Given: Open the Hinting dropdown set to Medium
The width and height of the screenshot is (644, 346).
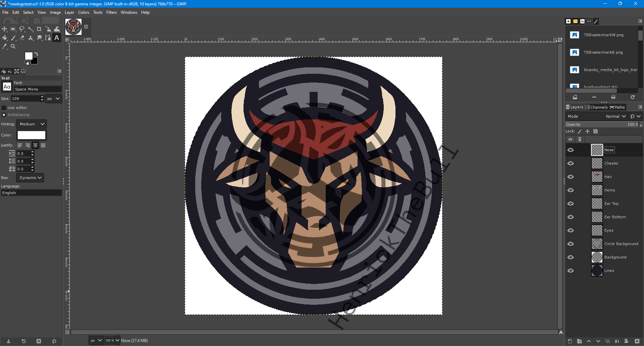Looking at the screenshot, I should click(32, 124).
